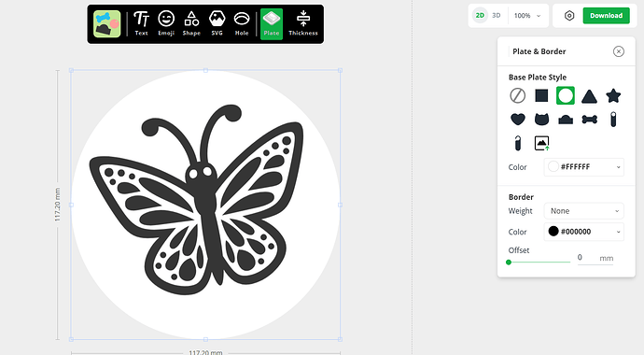Switch to 2D view
The height and width of the screenshot is (355, 644).
(x=480, y=16)
